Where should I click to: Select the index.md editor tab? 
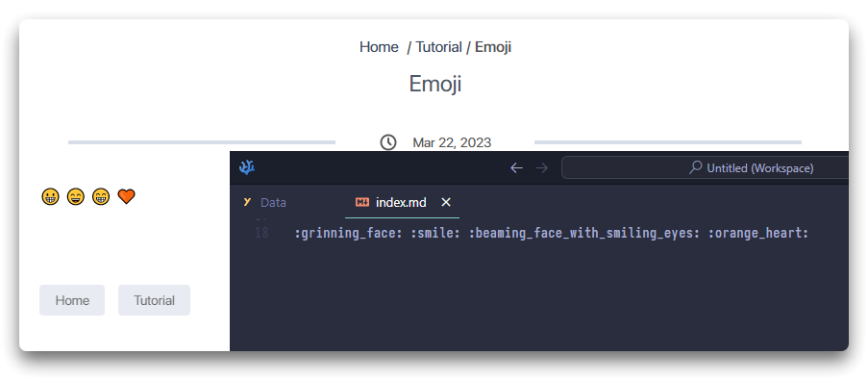pyautogui.click(x=402, y=203)
